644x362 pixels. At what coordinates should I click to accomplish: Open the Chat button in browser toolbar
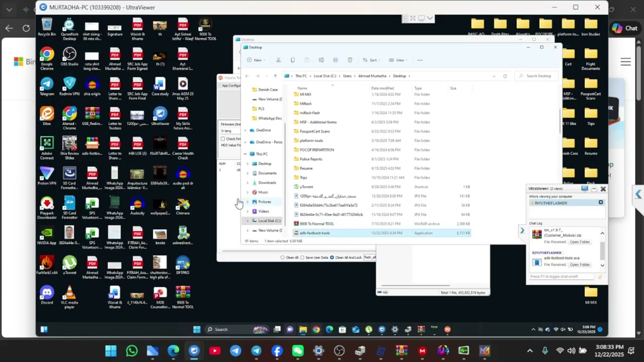click(624, 28)
